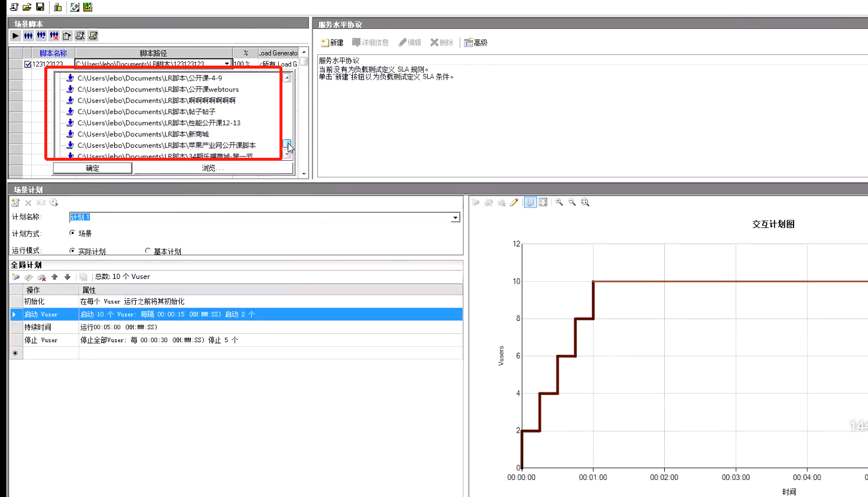The height and width of the screenshot is (497, 868).
Task: Click script grid scrollbar down arrow
Action: (304, 174)
